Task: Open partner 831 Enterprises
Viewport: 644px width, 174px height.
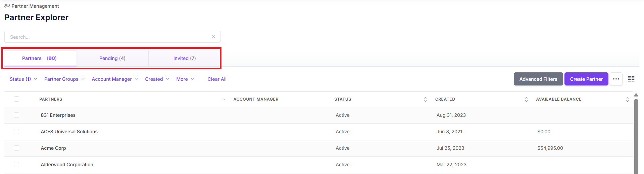Action: [58, 115]
